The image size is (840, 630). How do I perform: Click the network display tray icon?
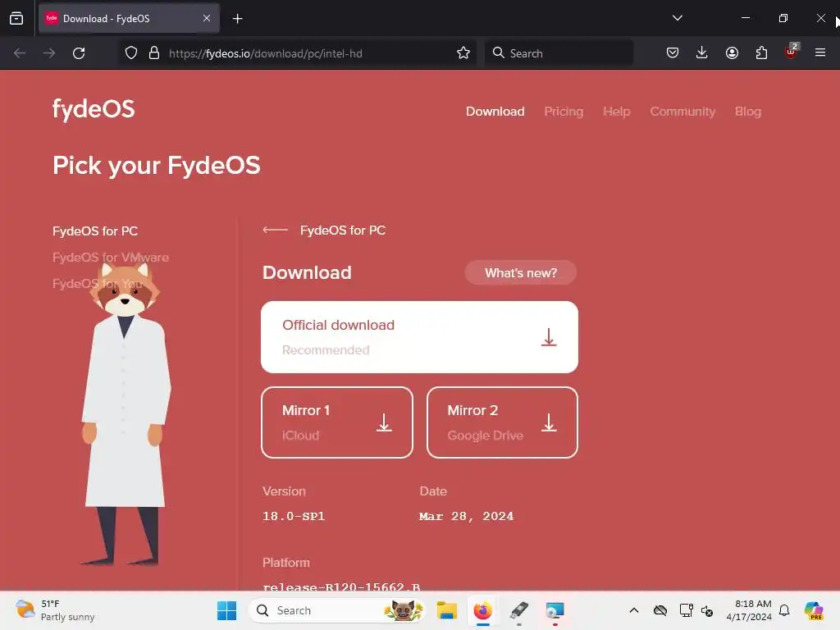(x=686, y=610)
